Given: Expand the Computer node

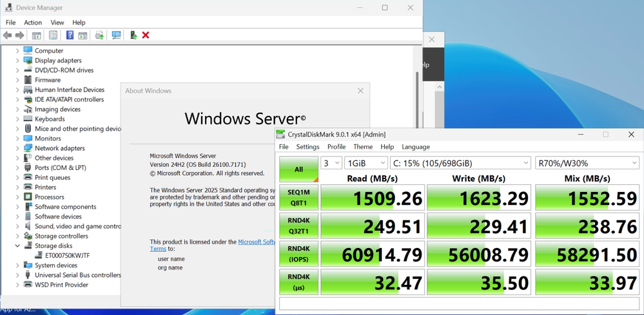Looking at the screenshot, I should [17, 51].
